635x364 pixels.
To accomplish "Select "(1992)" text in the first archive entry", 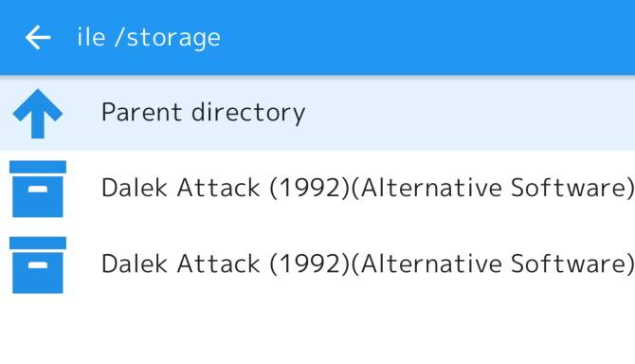I will tap(309, 189).
